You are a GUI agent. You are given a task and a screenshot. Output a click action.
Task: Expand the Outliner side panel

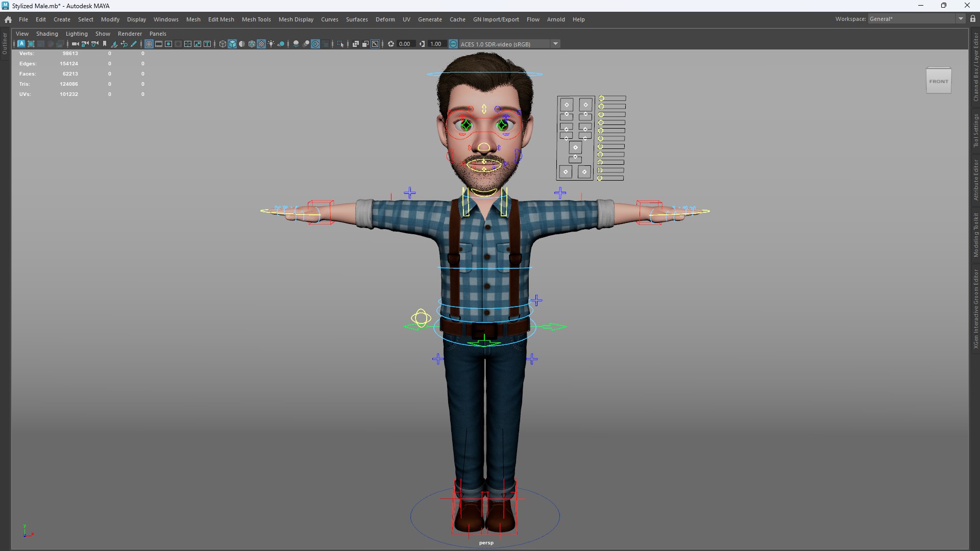(x=5, y=44)
